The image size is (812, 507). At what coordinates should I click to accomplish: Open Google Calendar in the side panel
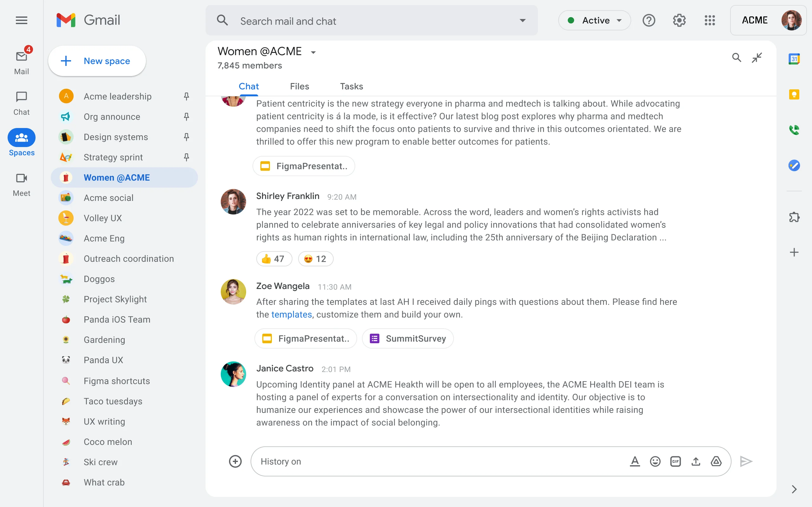(x=795, y=59)
